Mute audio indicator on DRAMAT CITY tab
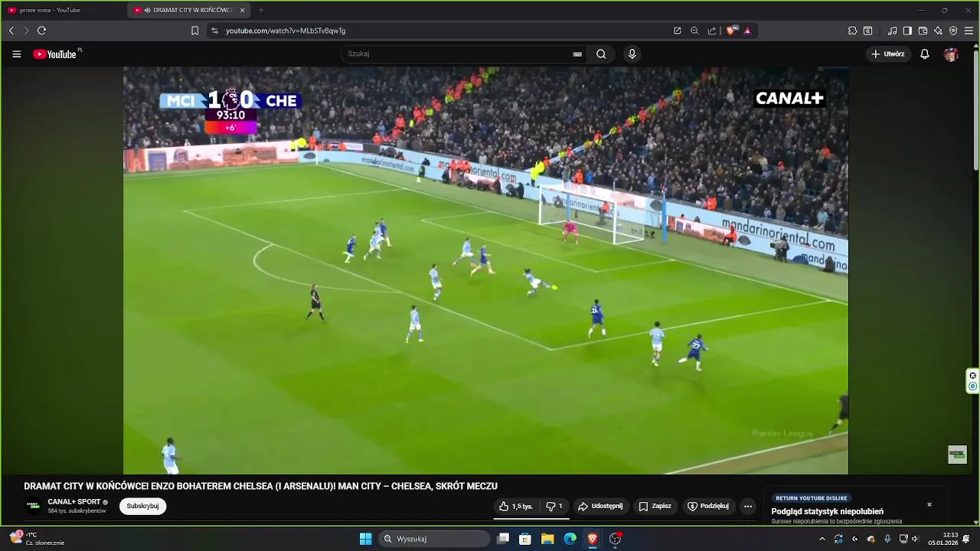 click(x=147, y=10)
